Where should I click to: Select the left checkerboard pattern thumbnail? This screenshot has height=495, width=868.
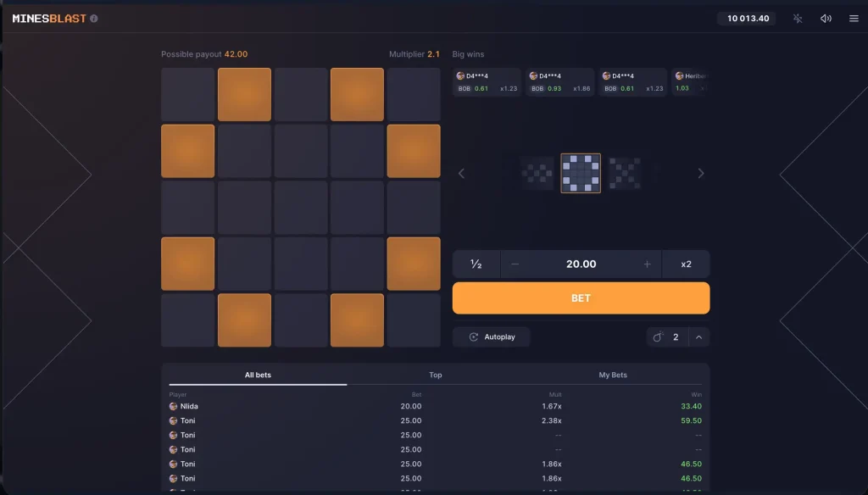[537, 174]
